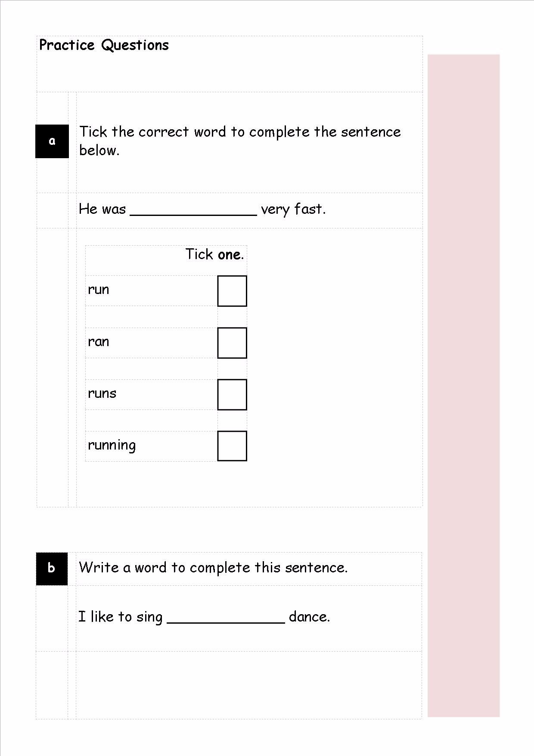The width and height of the screenshot is (534, 756).
Task: Select the black 'a' question label
Action: pos(52,141)
